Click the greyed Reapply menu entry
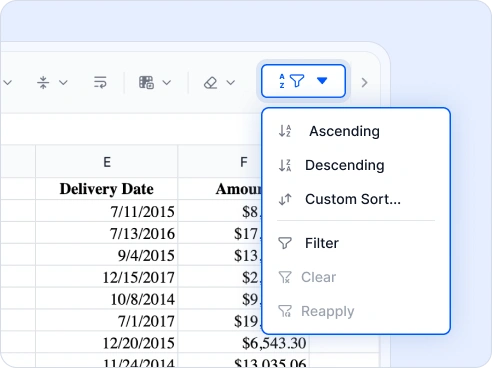 click(x=356, y=311)
